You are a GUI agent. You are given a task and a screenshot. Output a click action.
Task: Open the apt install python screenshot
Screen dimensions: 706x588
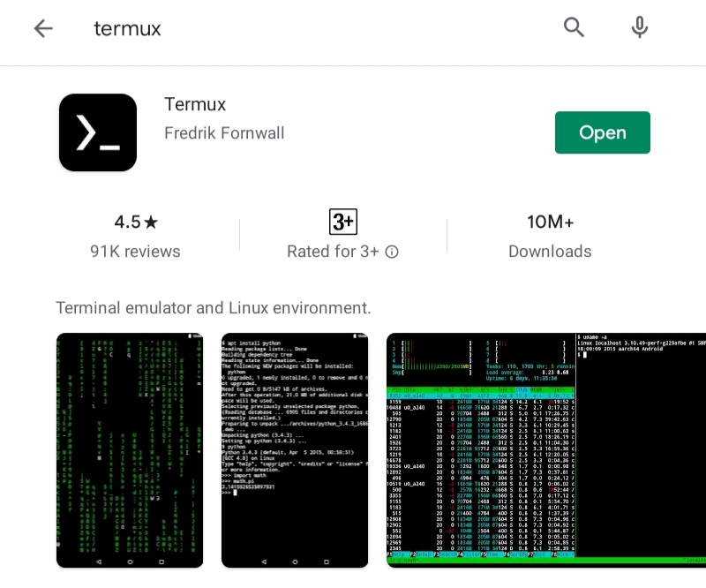[x=295, y=450]
